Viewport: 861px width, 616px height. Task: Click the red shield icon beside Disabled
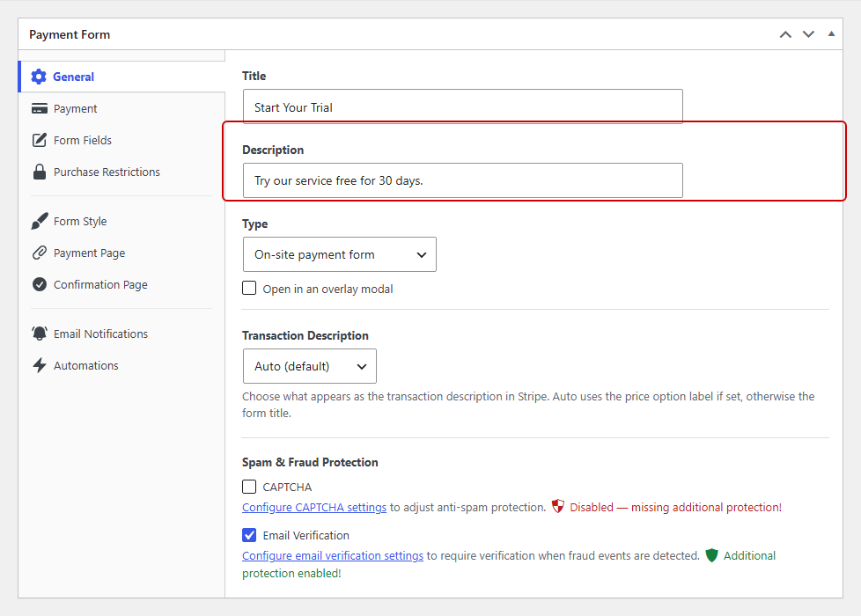click(x=558, y=506)
